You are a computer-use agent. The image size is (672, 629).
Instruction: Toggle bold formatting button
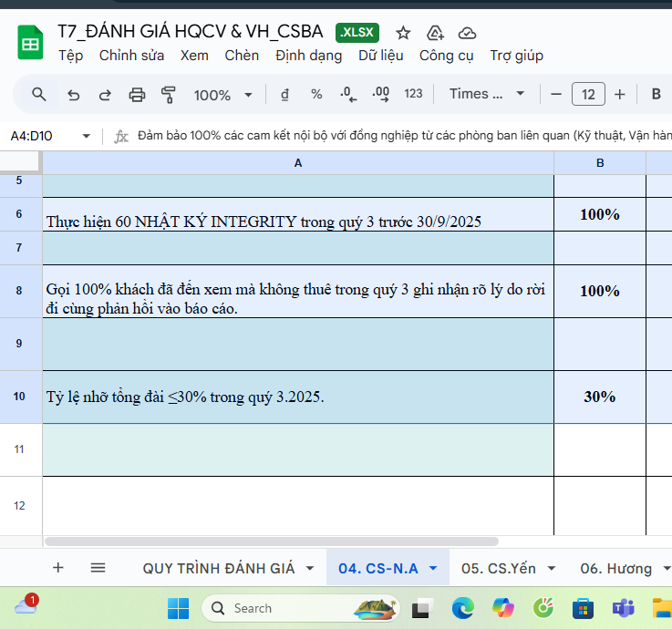[x=656, y=94]
